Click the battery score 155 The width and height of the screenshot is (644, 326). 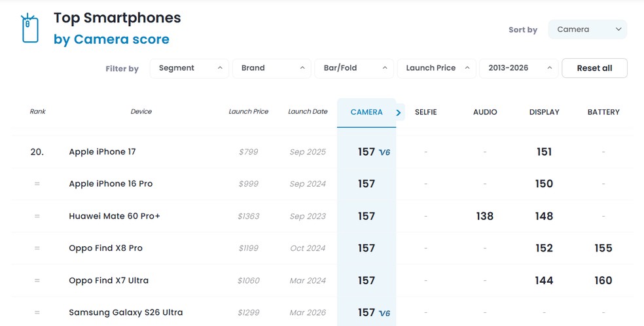[x=603, y=248]
